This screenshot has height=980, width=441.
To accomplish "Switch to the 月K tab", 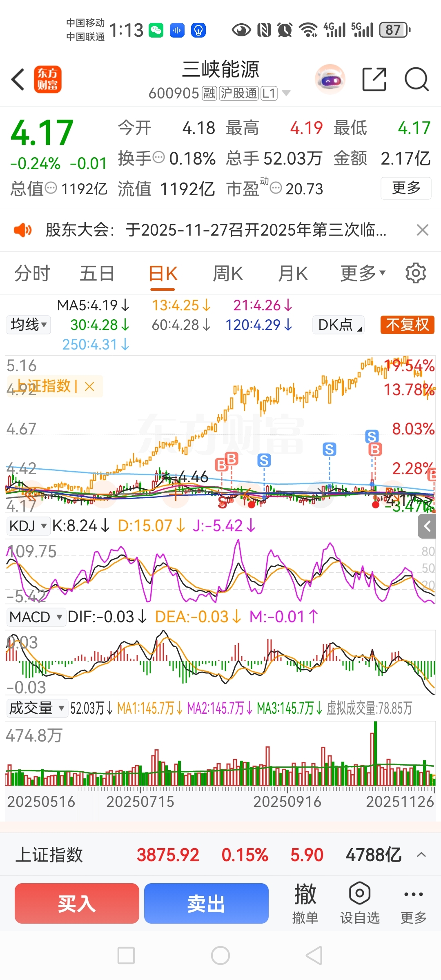I will [293, 273].
